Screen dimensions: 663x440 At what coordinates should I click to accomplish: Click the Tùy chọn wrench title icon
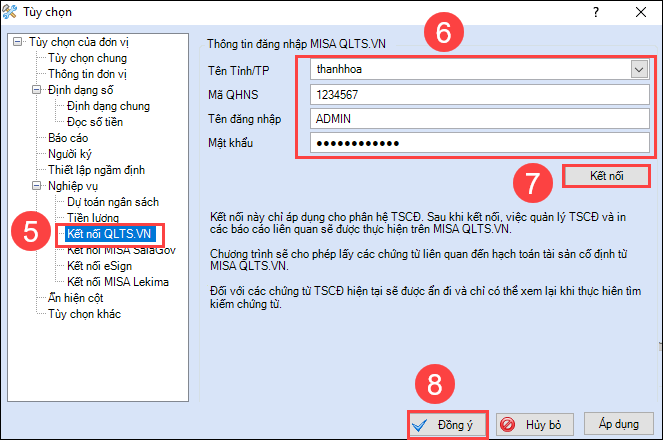coord(10,12)
